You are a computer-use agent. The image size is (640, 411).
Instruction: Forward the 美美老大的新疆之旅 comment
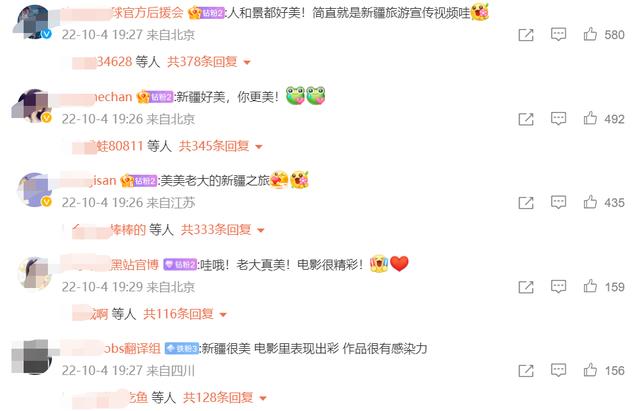click(x=526, y=202)
